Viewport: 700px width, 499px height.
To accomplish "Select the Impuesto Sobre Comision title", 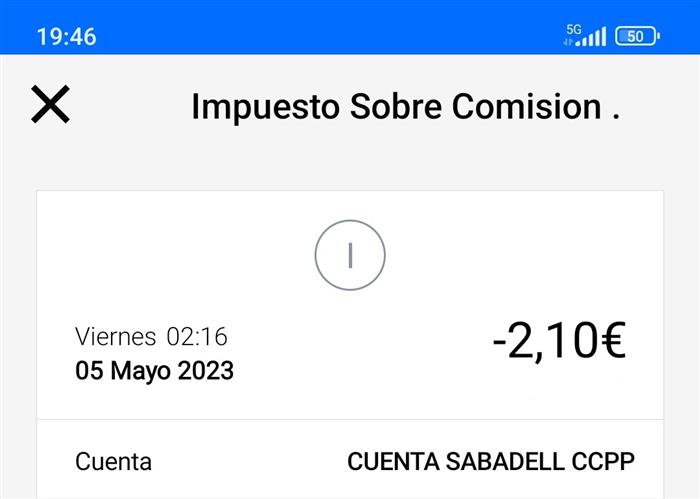I will [405, 106].
